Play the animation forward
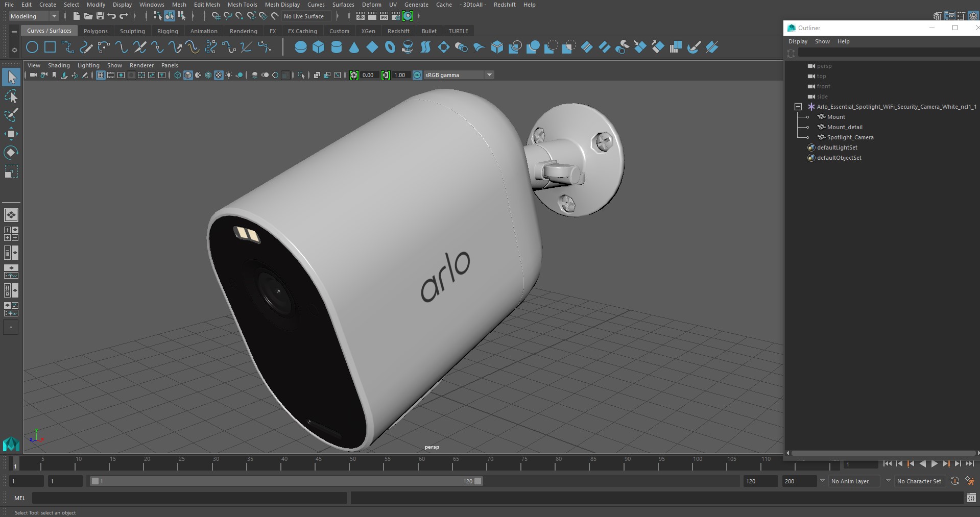 click(x=934, y=464)
